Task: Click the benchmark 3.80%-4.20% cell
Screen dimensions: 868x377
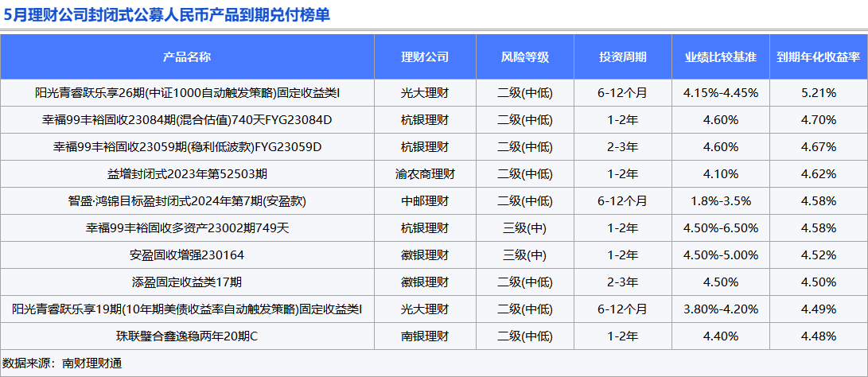Action: tap(721, 309)
